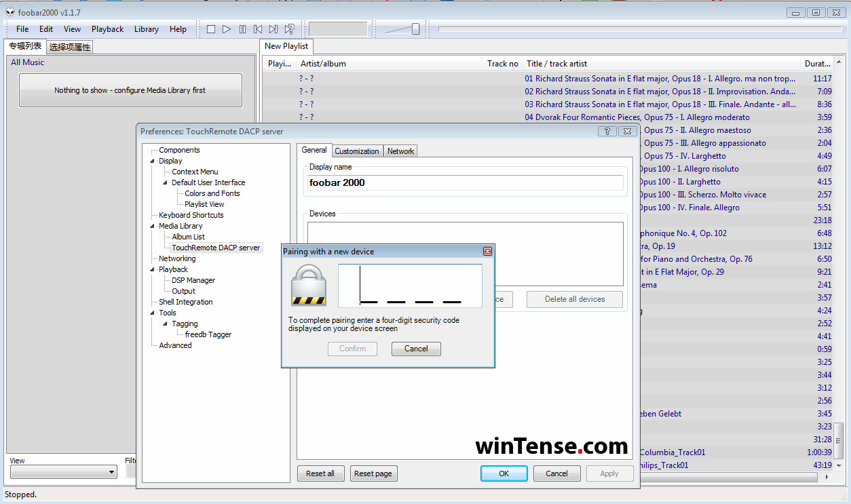Screen dimensions: 851x504
Task: Collapse the Default User Interface tree node
Action: click(165, 182)
